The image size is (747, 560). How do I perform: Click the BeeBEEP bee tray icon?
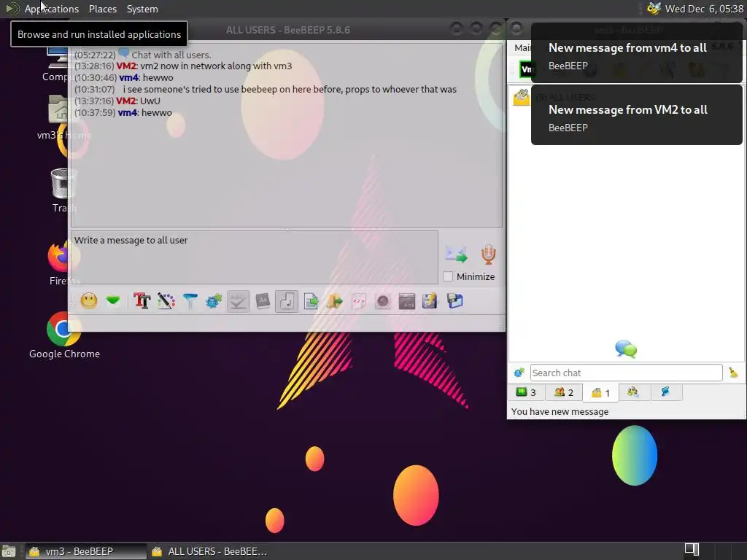point(654,9)
